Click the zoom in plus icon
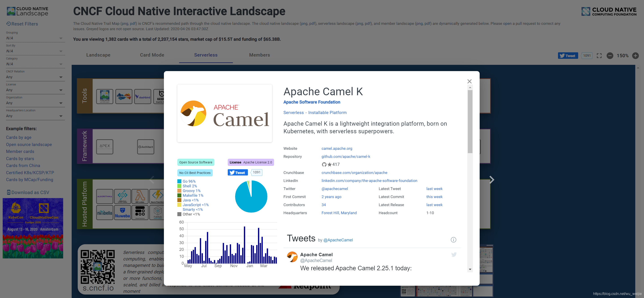This screenshot has width=644, height=298. (x=635, y=56)
